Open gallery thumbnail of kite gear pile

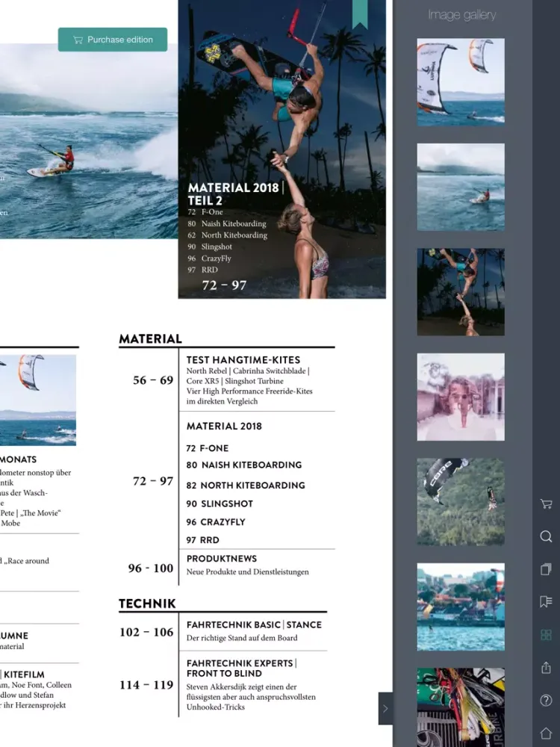click(x=461, y=707)
